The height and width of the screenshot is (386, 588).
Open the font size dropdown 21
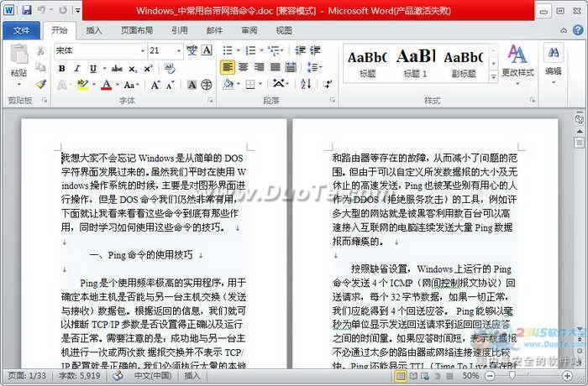179,50
